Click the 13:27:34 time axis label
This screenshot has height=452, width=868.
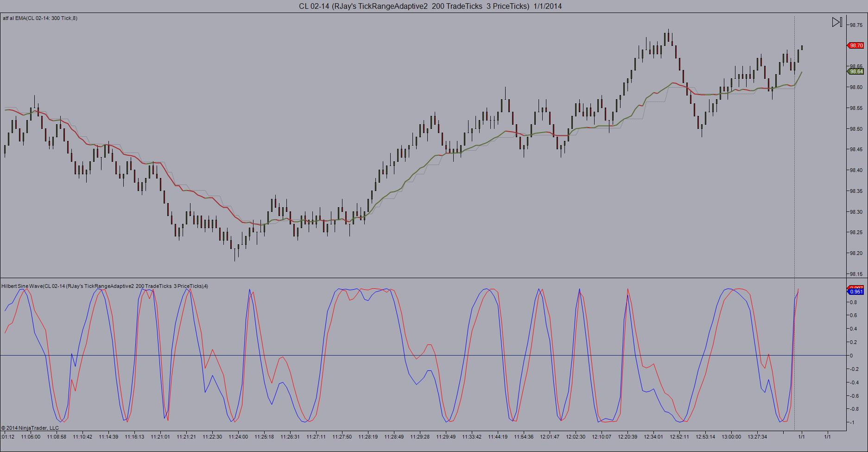(x=758, y=436)
